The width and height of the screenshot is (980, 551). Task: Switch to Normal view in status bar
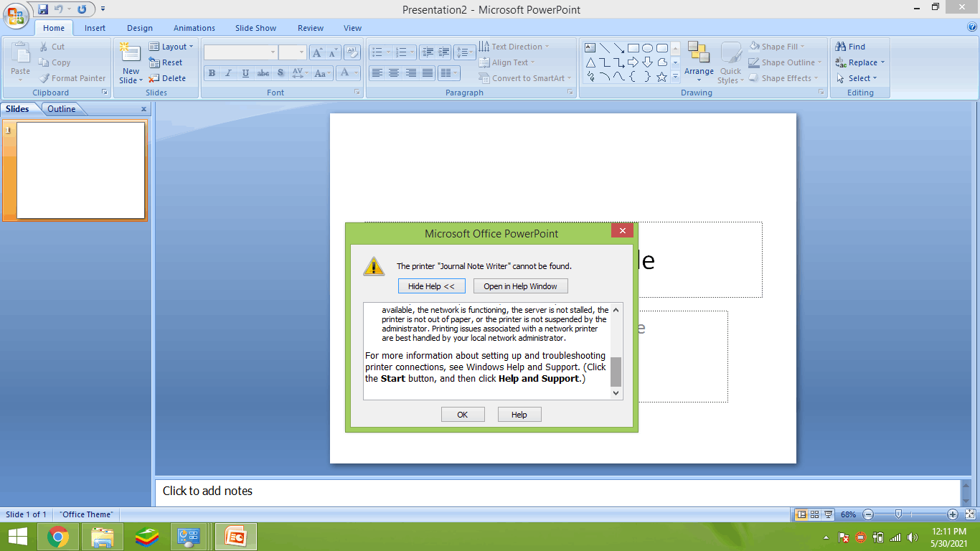(x=801, y=514)
